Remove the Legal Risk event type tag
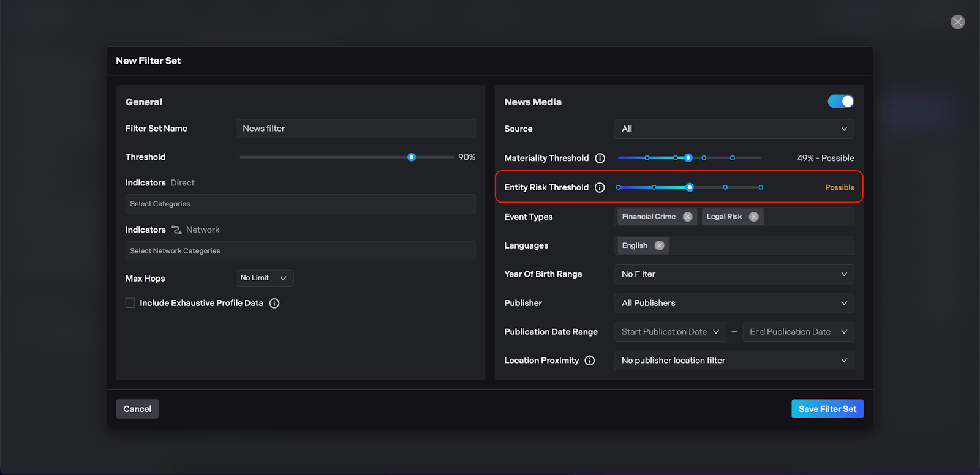980x475 pixels. coord(754,217)
